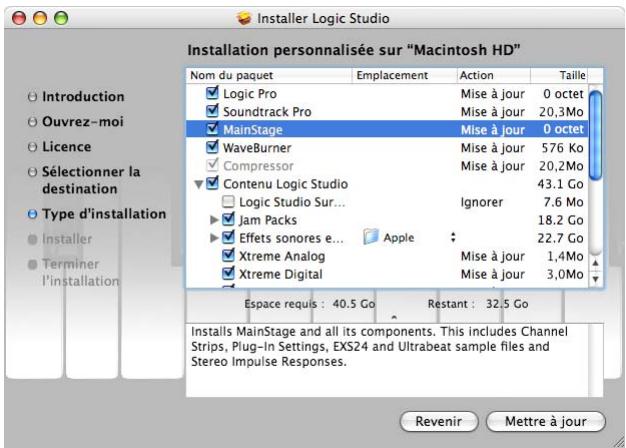
Task: Click the Emplacement column header
Action: point(404,75)
